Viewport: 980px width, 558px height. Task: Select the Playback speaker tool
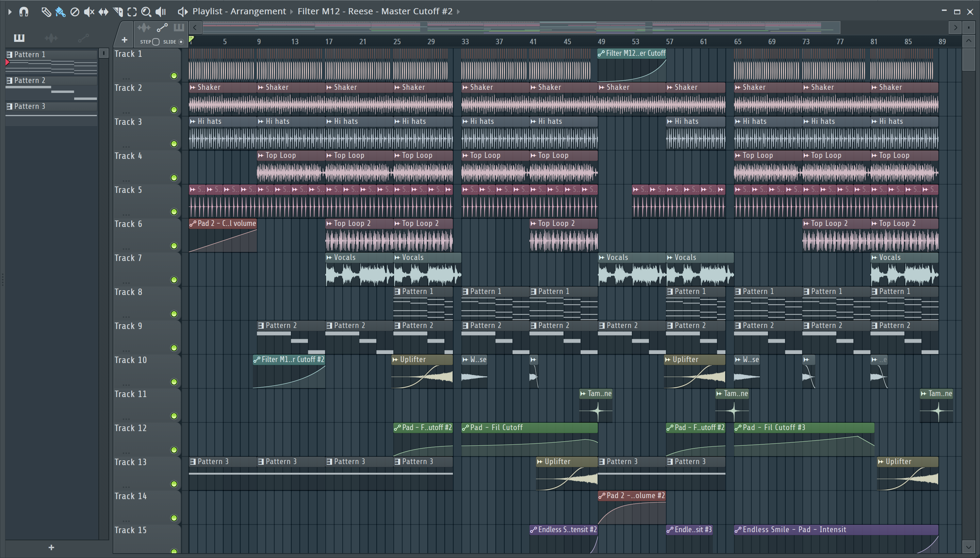(161, 12)
